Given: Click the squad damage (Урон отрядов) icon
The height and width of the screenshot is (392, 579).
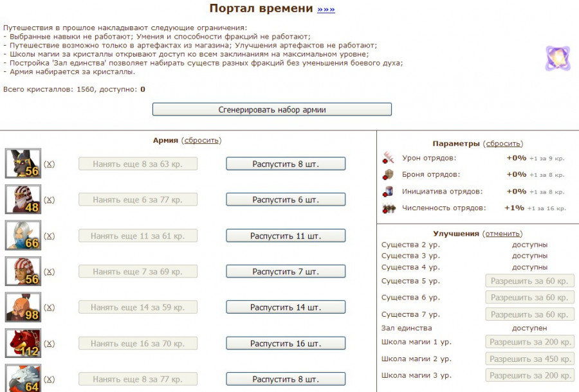Looking at the screenshot, I should point(388,157).
